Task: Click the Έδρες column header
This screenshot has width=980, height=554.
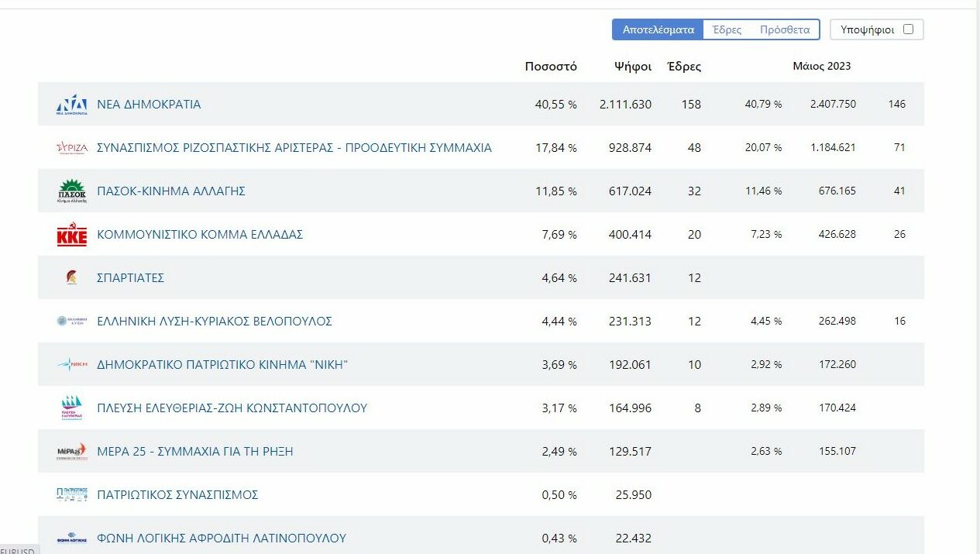Action: point(684,66)
